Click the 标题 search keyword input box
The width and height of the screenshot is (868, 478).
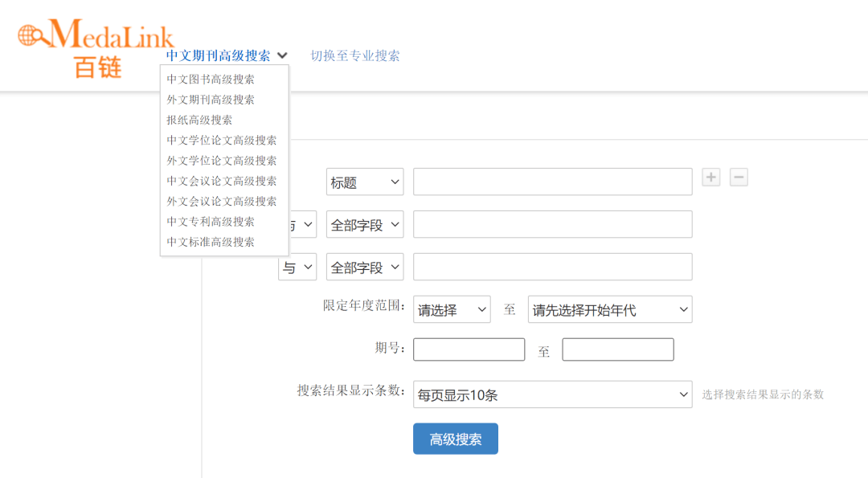tap(551, 182)
